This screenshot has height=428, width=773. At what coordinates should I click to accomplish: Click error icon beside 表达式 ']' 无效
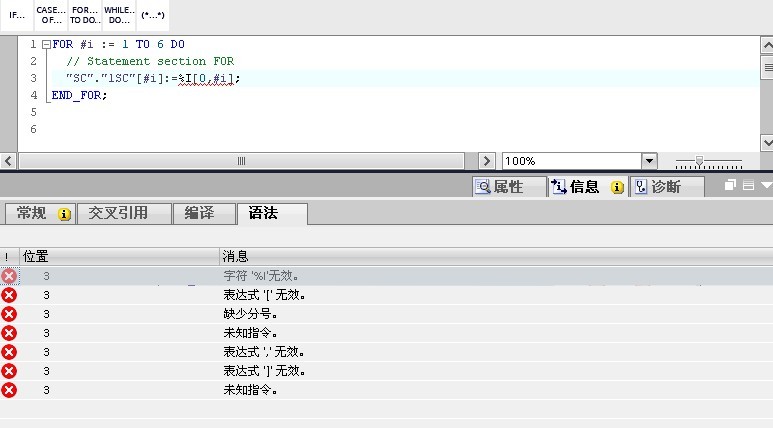tap(9, 371)
